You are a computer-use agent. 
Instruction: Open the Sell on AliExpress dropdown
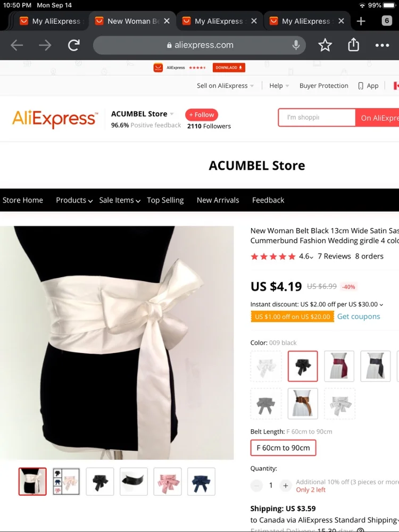[225, 86]
